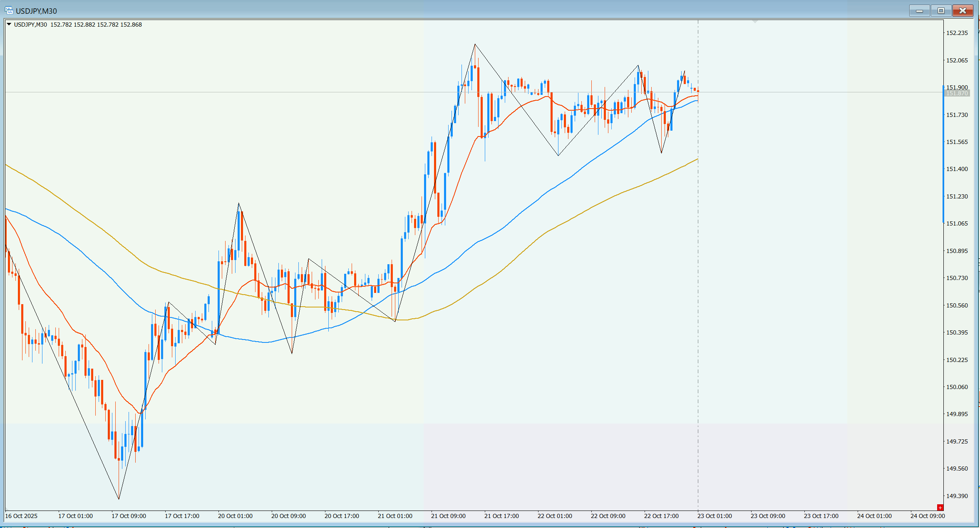The image size is (980, 528).
Task: Expand the black triangle beside USDJPY,M30 OHLC label
Action: [x=9, y=25]
